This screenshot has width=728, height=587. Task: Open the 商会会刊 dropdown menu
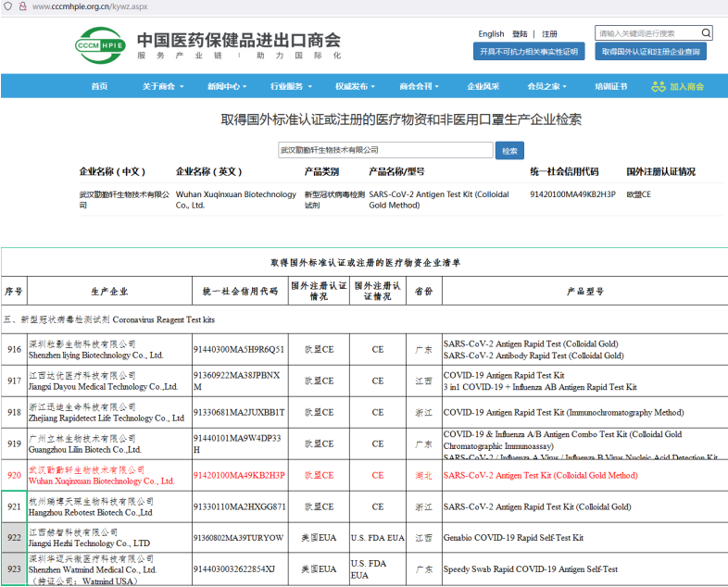coord(419,87)
